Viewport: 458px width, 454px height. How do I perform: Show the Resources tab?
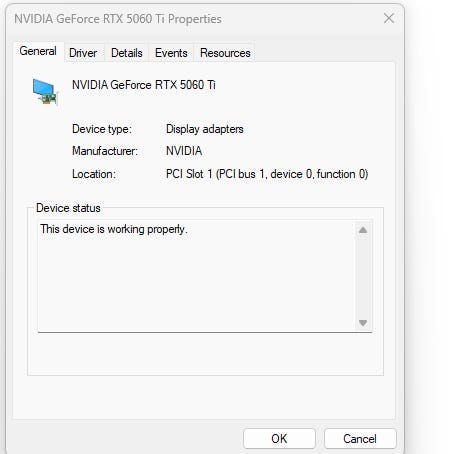click(x=225, y=53)
